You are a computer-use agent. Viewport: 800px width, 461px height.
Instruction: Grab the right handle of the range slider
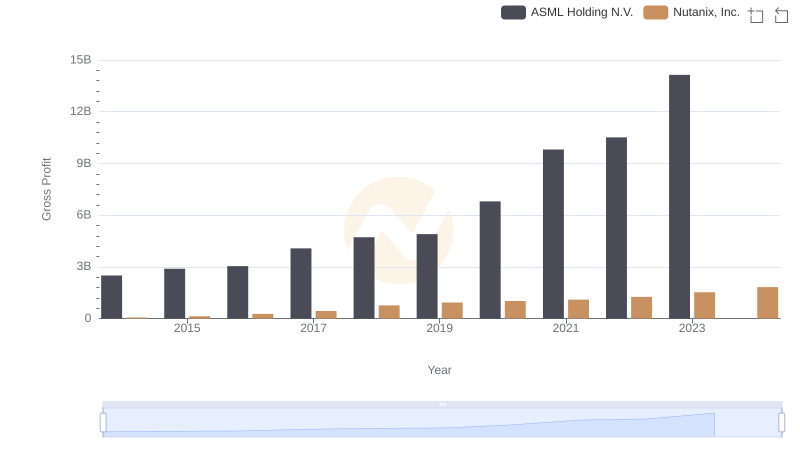782,423
